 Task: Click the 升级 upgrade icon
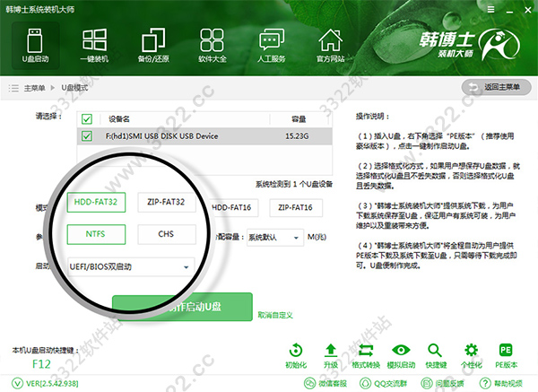pyautogui.click(x=331, y=355)
